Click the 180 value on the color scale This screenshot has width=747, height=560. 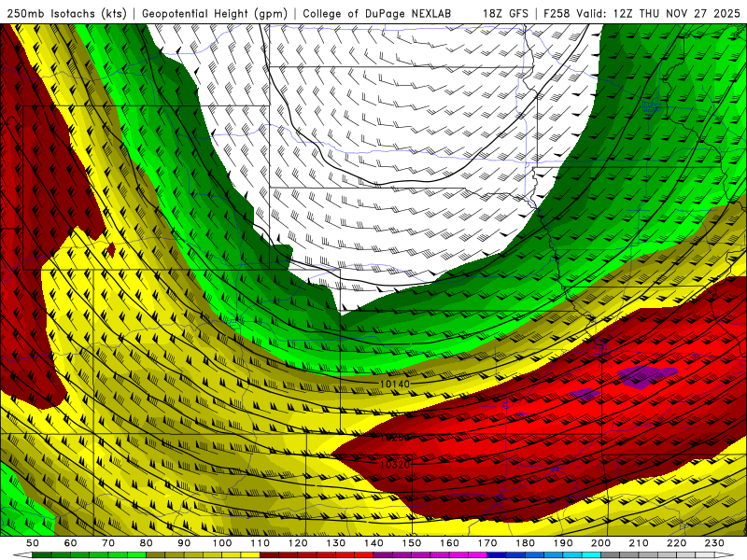pyautogui.click(x=525, y=543)
